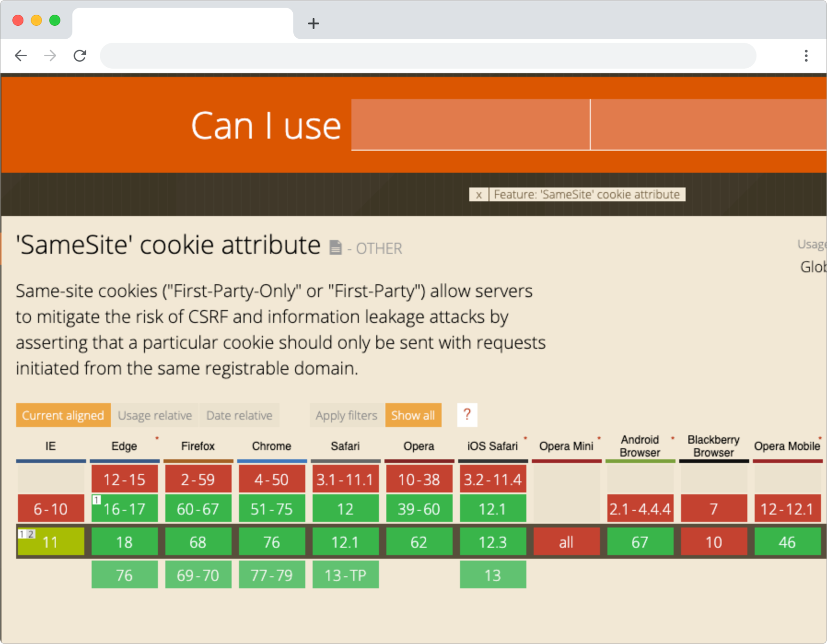Click the Firefox 68 cell
The height and width of the screenshot is (644, 827).
coord(198,541)
